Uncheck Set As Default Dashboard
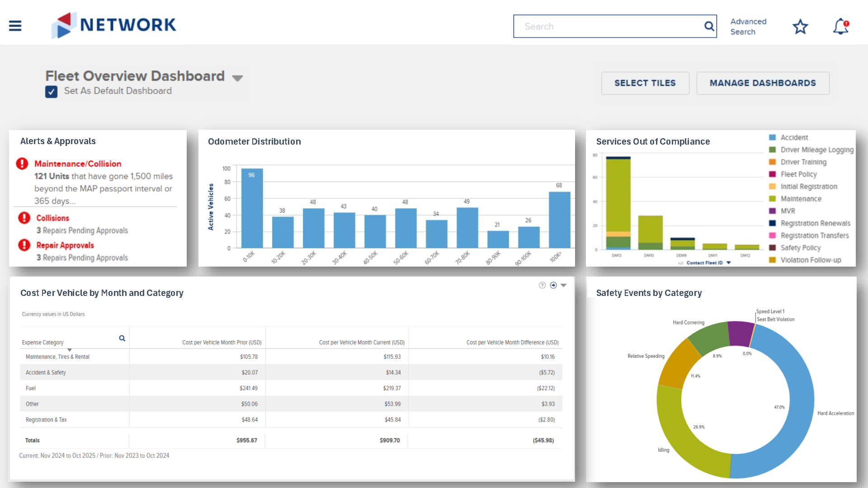The image size is (868, 488). pos(51,92)
